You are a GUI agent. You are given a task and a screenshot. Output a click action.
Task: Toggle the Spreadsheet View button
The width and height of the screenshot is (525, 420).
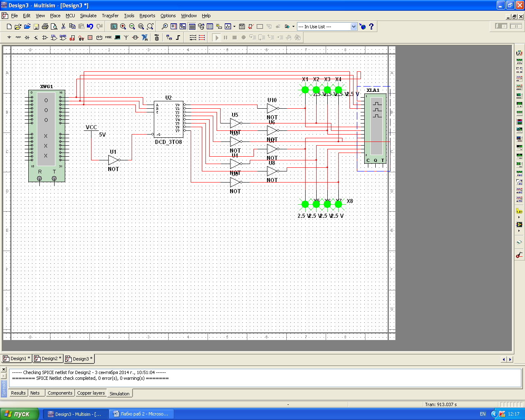[192, 26]
